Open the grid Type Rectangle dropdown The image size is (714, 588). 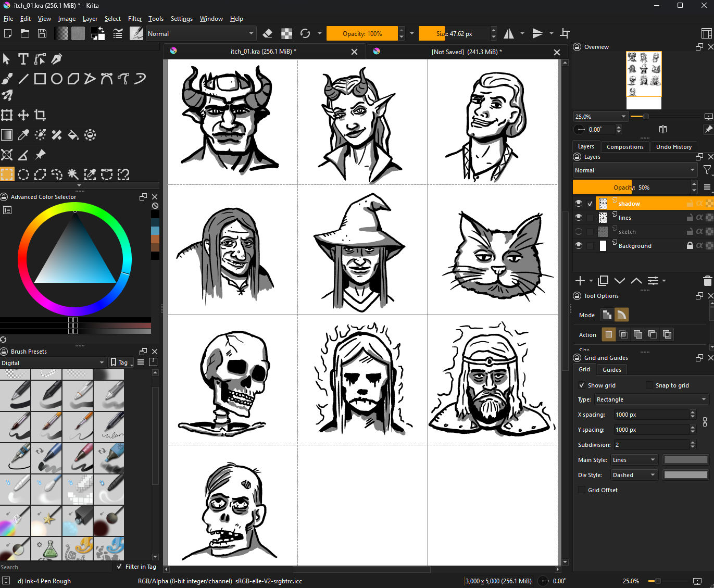point(651,399)
